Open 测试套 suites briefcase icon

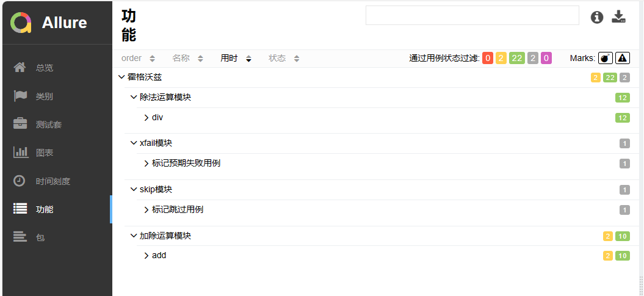(20, 124)
